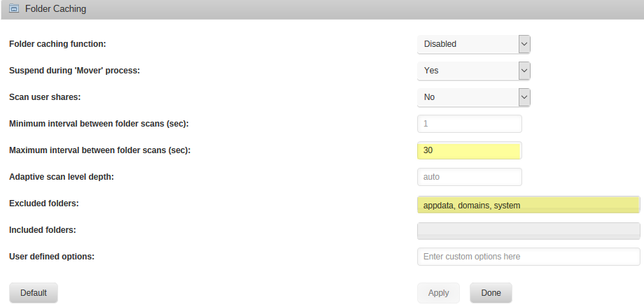644x307 pixels.
Task: Click the 'User defined options:' label
Action: pos(52,257)
